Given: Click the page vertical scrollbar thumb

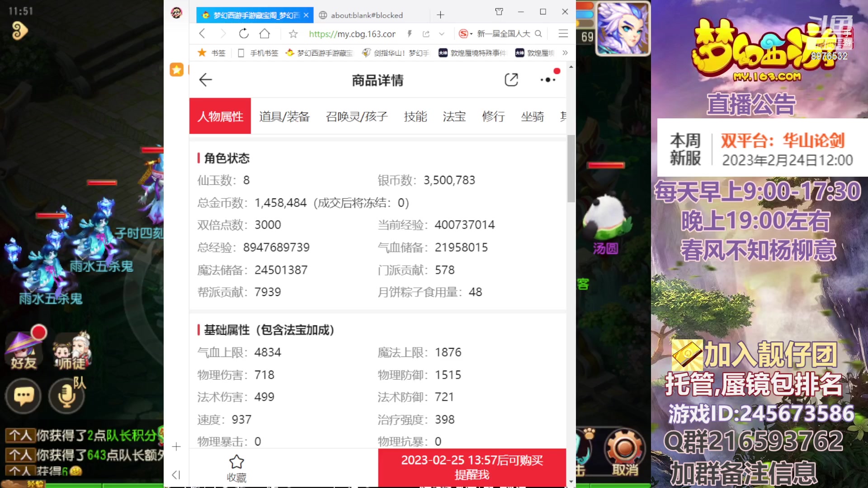Looking at the screenshot, I should tap(571, 169).
